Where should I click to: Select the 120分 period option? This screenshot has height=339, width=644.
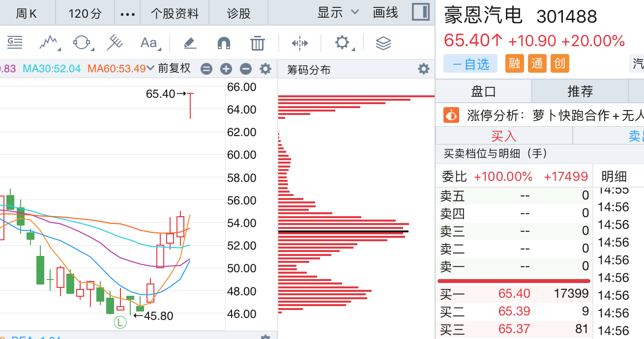pyautogui.click(x=85, y=13)
